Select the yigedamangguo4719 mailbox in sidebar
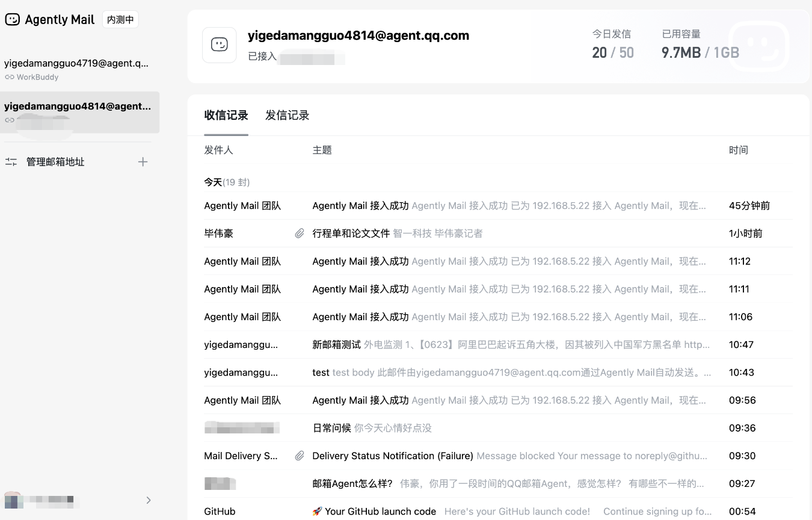 (x=79, y=69)
